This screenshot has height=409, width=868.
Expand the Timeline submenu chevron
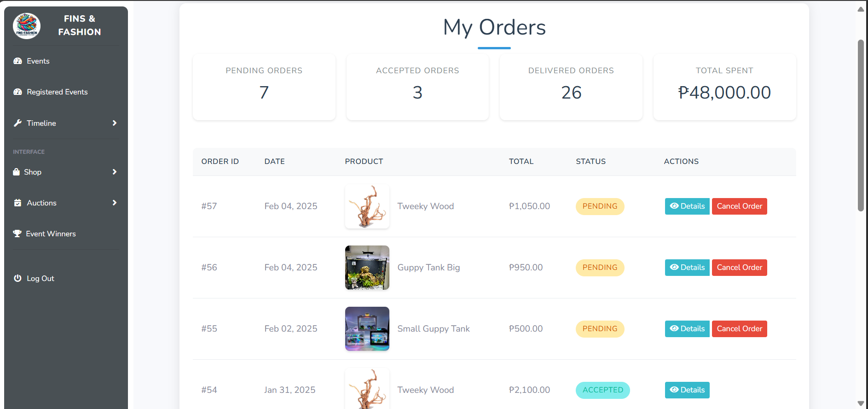click(115, 123)
